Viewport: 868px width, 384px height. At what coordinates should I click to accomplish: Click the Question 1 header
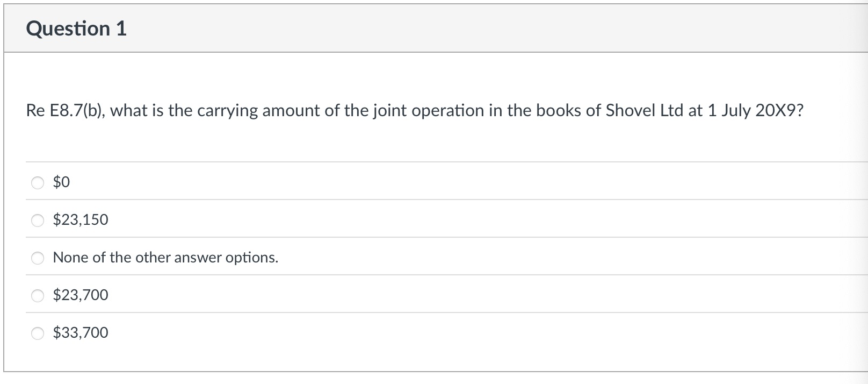coord(77,29)
